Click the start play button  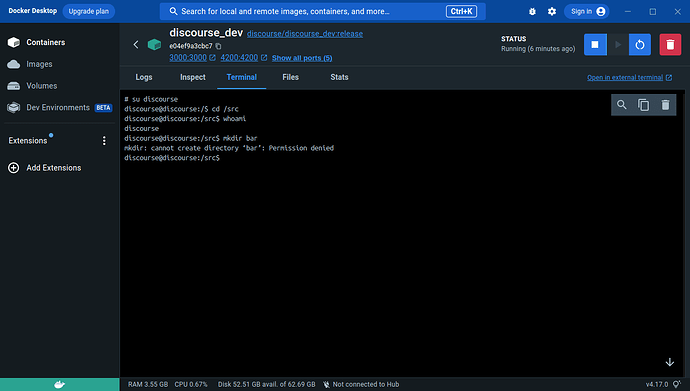point(618,44)
